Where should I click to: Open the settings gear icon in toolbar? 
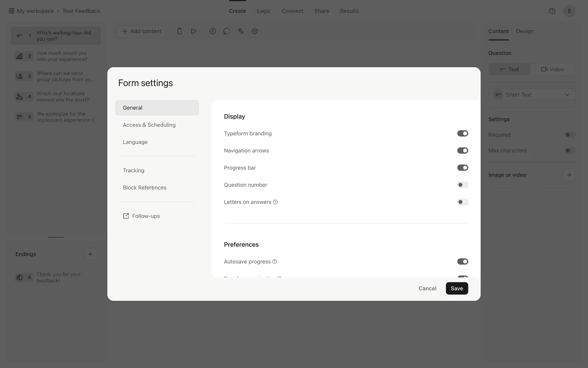(x=254, y=31)
